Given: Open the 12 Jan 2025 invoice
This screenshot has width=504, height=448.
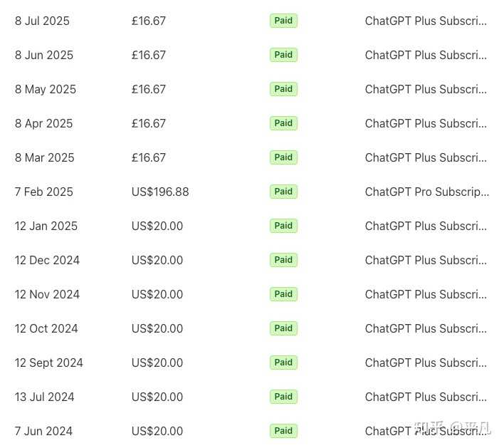Looking at the screenshot, I should (x=46, y=226).
